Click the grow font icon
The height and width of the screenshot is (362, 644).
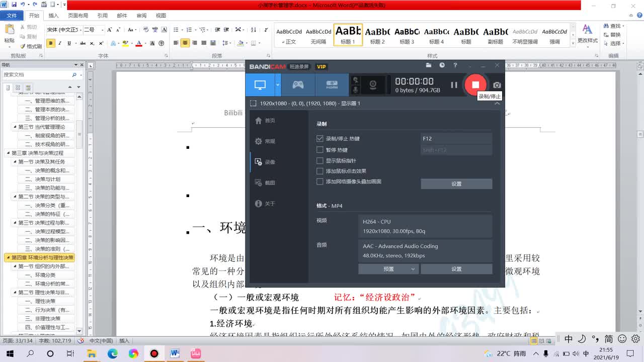tap(110, 30)
